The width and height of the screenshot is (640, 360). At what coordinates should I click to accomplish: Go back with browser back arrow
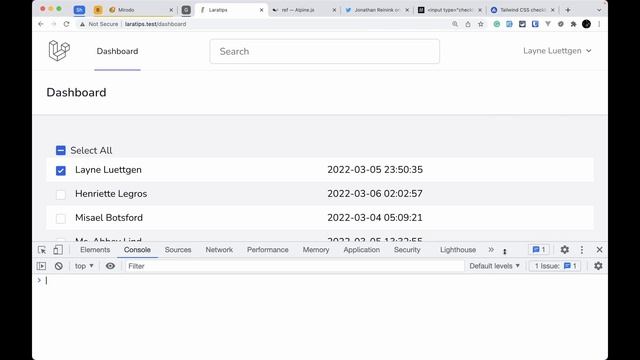[41, 24]
